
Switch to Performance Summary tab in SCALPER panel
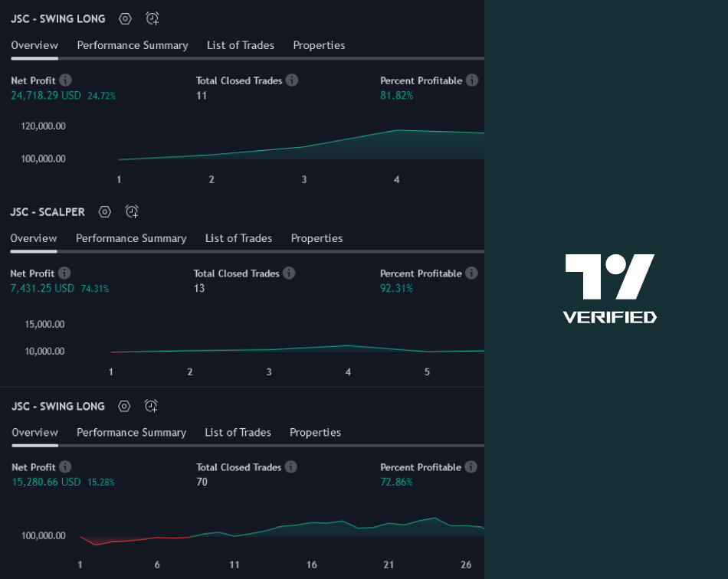(131, 238)
